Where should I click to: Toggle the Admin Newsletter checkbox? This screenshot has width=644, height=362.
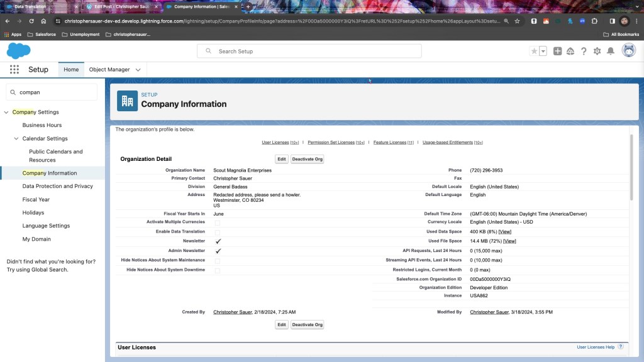click(218, 251)
